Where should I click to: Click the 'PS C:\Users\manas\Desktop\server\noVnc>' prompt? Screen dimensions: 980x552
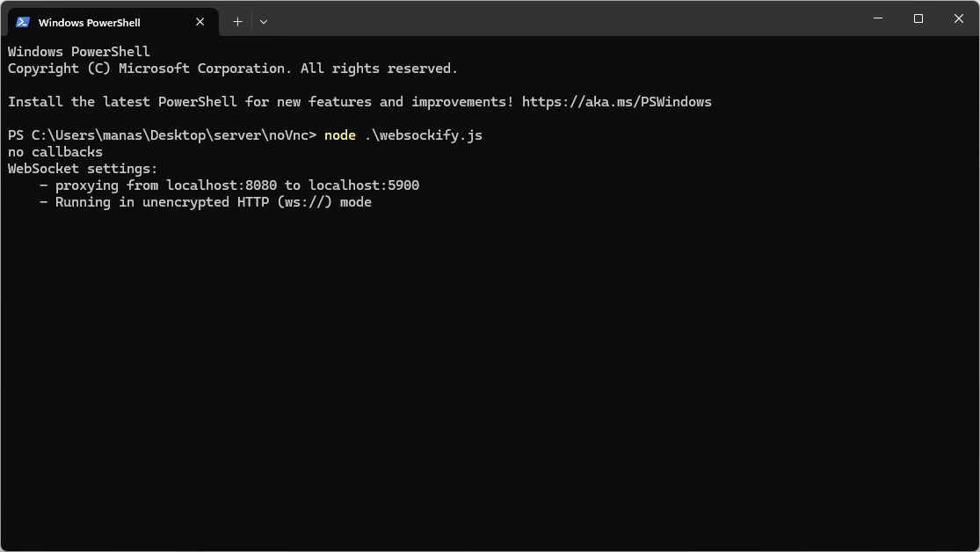[x=162, y=135]
